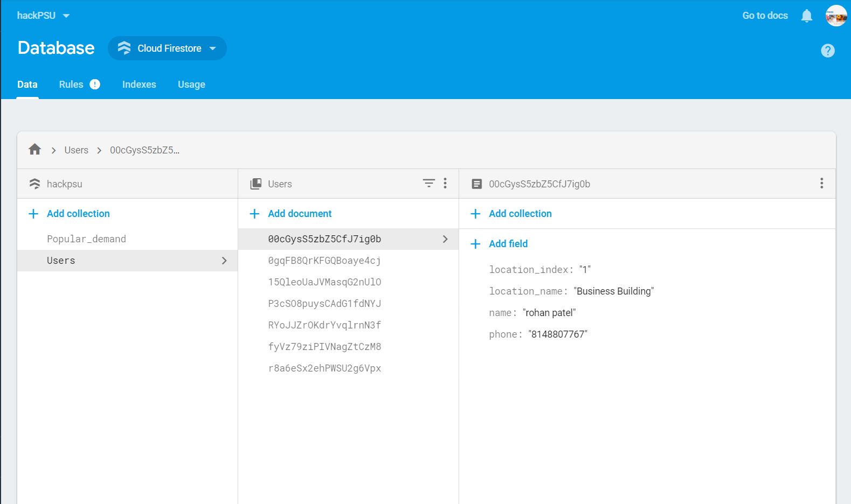Image resolution: width=851 pixels, height=504 pixels.
Task: Switch to the Indexes tab
Action: (139, 85)
